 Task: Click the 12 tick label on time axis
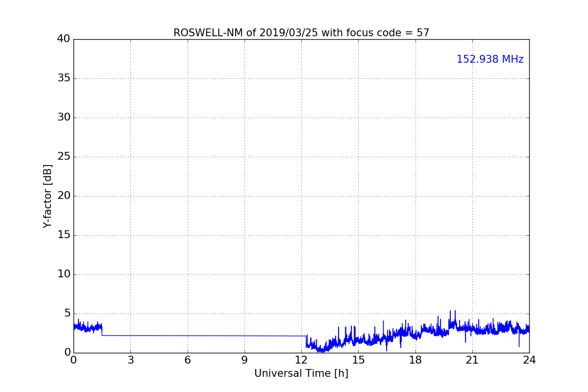[x=301, y=360]
